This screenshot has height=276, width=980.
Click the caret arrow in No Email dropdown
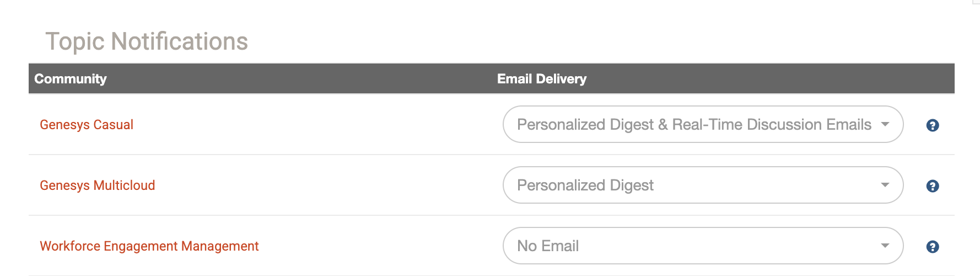tap(885, 246)
